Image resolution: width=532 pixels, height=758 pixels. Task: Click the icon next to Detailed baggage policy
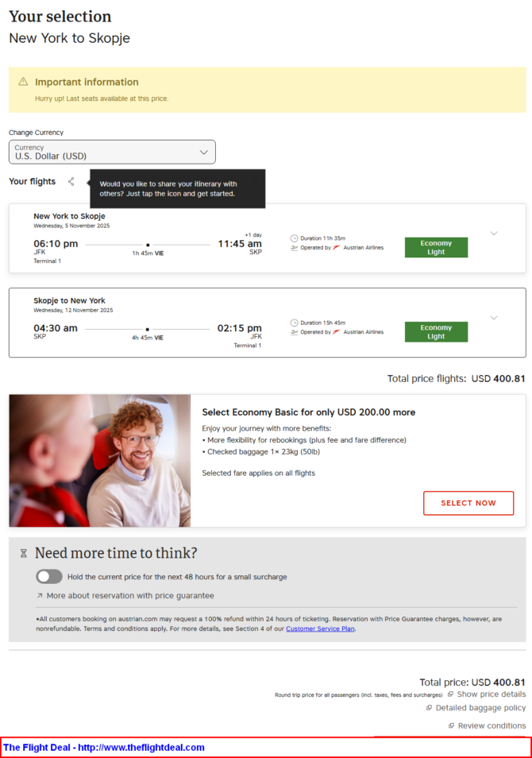pos(429,708)
